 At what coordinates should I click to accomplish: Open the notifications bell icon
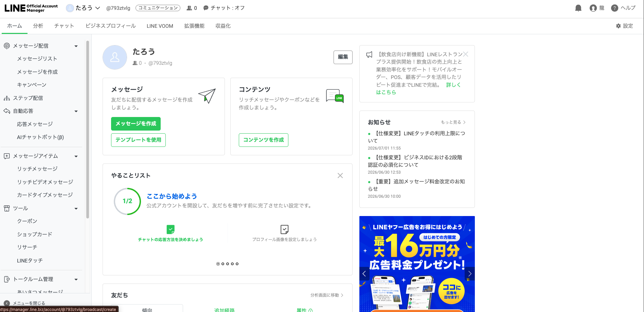click(x=578, y=8)
